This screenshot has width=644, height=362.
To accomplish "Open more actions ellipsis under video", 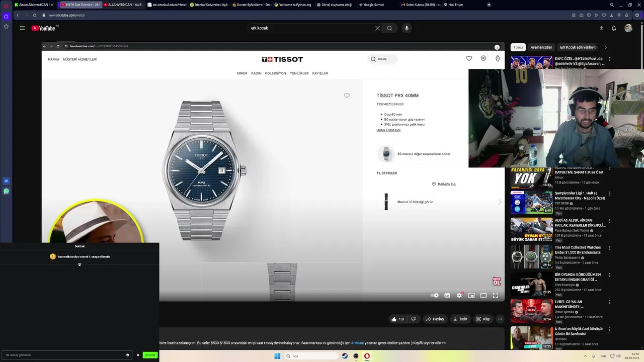I will [500, 319].
